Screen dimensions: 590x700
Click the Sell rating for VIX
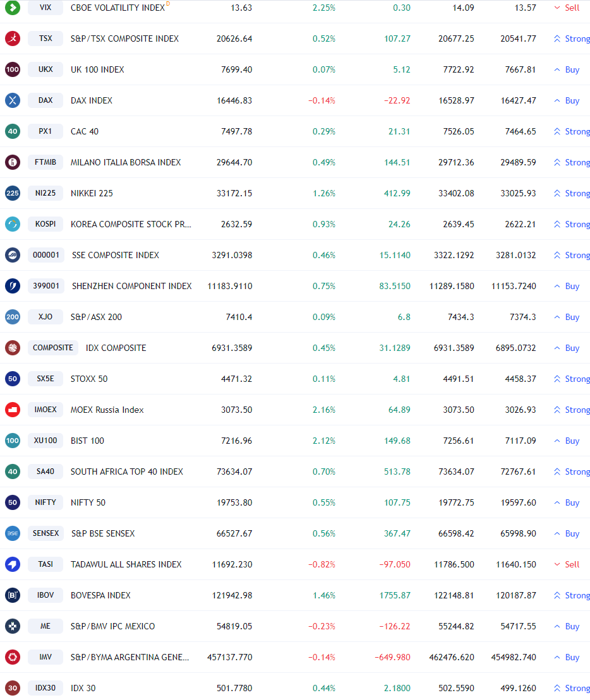coord(567,8)
